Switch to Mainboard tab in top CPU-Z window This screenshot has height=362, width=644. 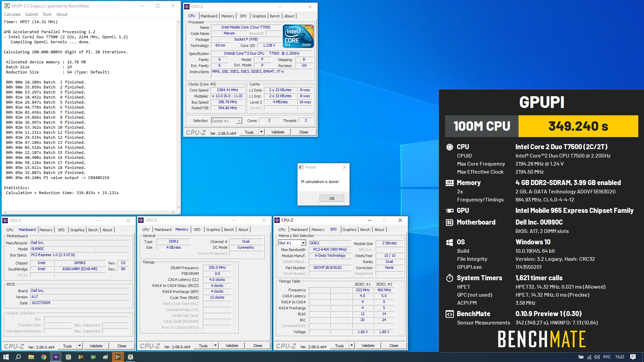click(209, 16)
